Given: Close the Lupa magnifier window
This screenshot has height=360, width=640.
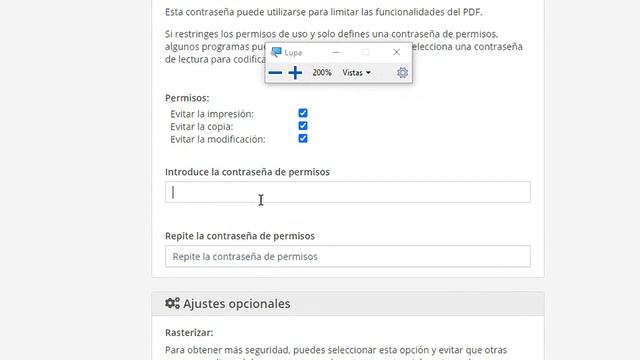Looking at the screenshot, I should tap(396, 52).
